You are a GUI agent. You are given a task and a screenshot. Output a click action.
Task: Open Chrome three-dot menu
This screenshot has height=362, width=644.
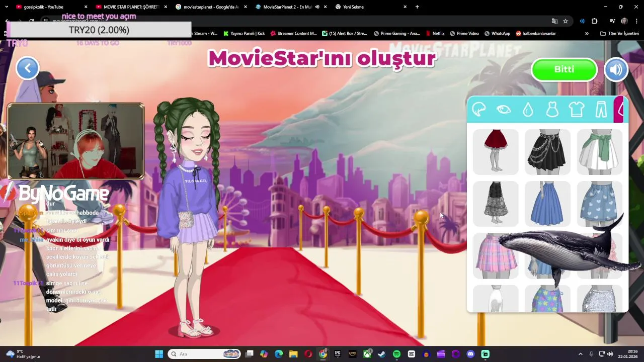636,21
